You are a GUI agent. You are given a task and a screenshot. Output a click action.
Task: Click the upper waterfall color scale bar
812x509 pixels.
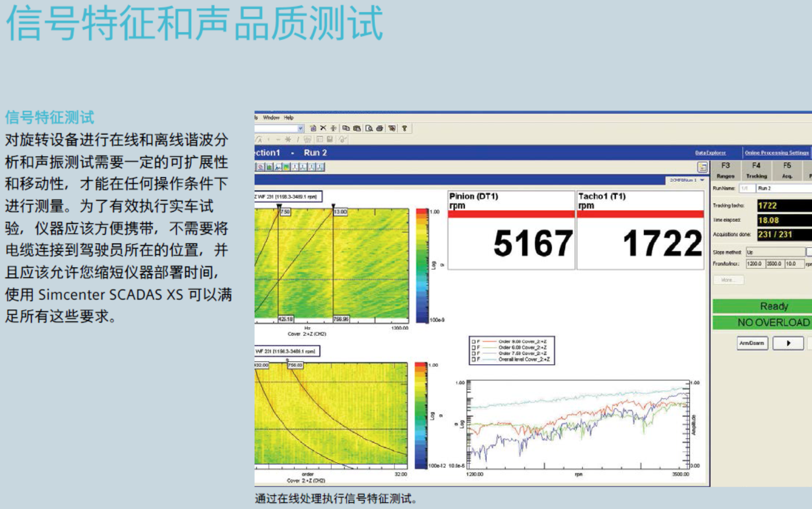click(422, 265)
